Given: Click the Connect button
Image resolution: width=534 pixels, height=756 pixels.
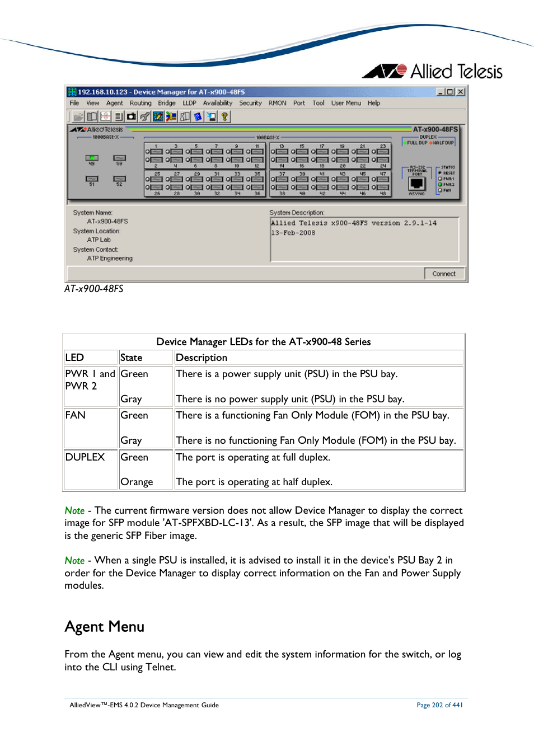Looking at the screenshot, I should click(x=444, y=274).
